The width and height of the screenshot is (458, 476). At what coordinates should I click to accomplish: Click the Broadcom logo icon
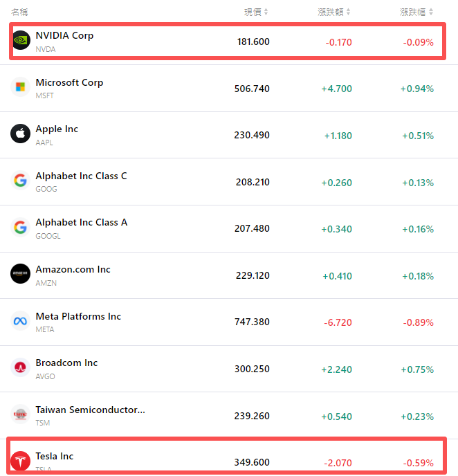point(21,367)
